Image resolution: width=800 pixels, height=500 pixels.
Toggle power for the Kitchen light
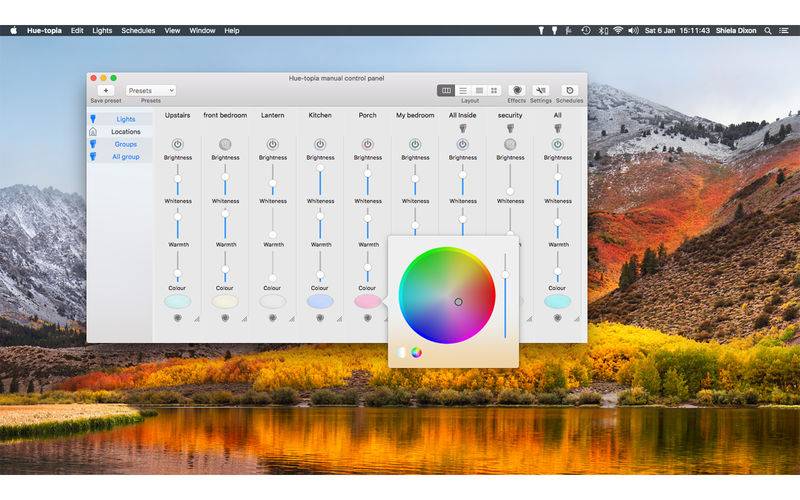320,144
